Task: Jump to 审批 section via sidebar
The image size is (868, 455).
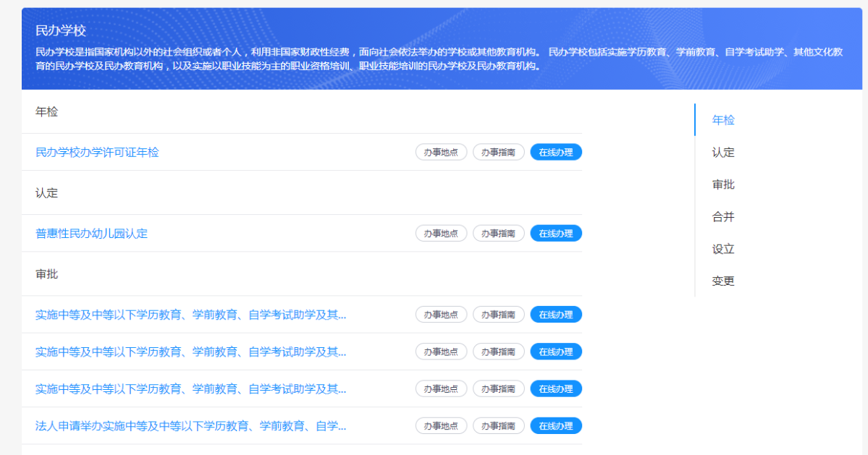Action: coord(721,184)
